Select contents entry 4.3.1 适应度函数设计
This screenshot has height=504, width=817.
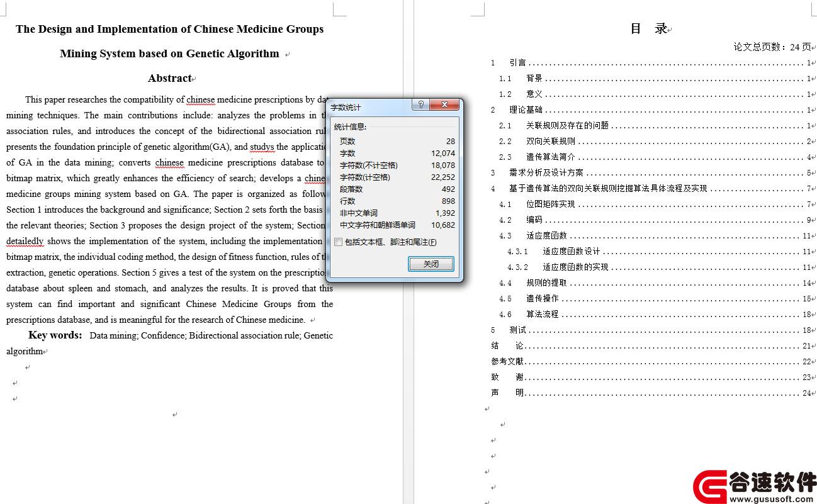[660, 252]
